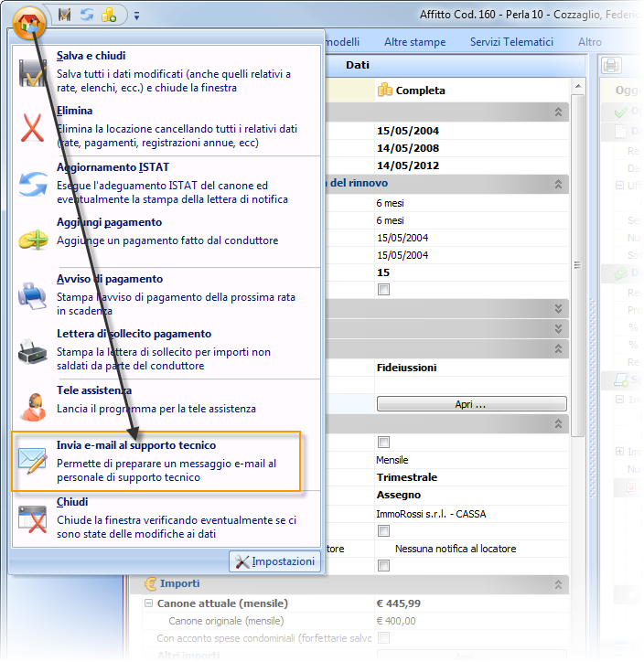
Task: Choose Avviso di pagamento menu entry
Action: pos(166,294)
